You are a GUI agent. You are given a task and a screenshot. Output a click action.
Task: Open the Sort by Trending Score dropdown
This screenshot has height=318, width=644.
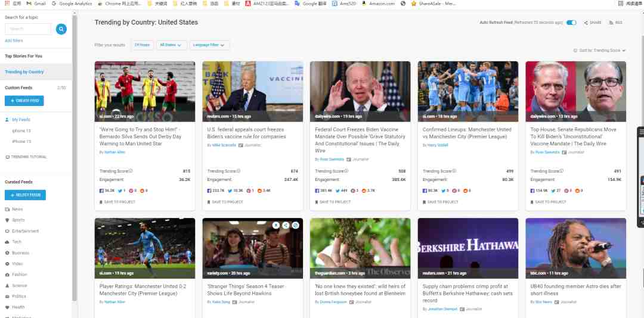pos(600,51)
